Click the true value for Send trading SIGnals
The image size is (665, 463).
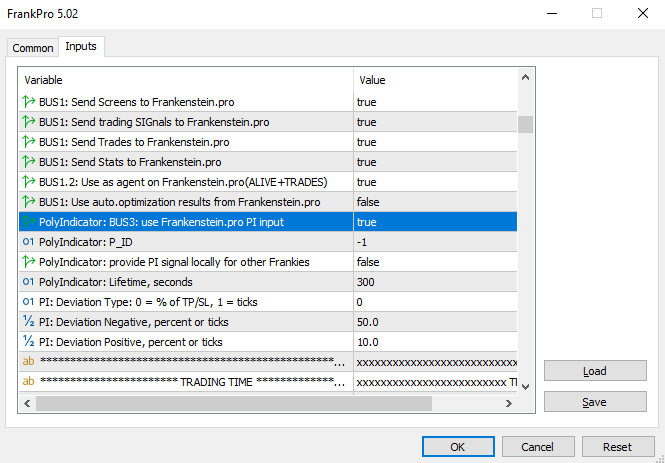(x=367, y=122)
